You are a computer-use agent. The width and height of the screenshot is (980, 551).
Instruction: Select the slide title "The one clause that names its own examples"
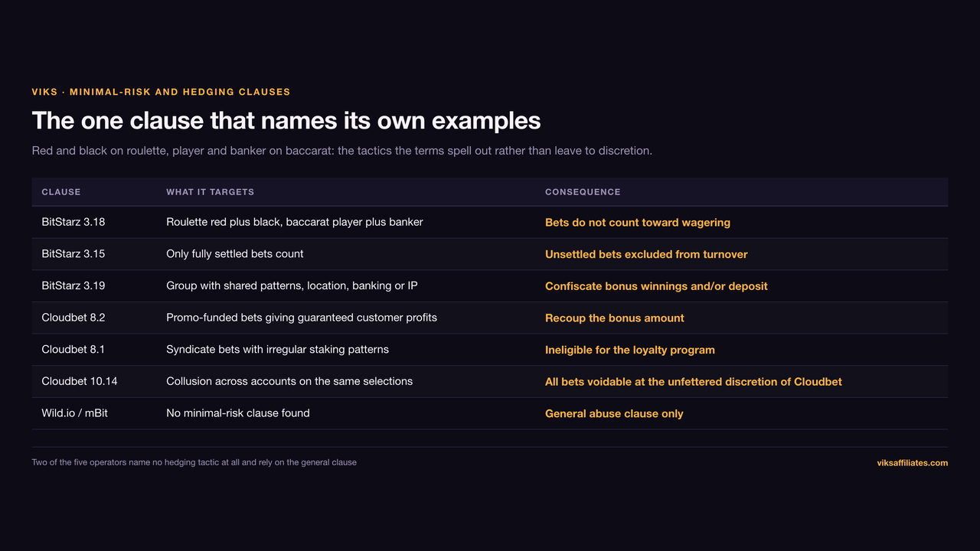[x=286, y=120]
